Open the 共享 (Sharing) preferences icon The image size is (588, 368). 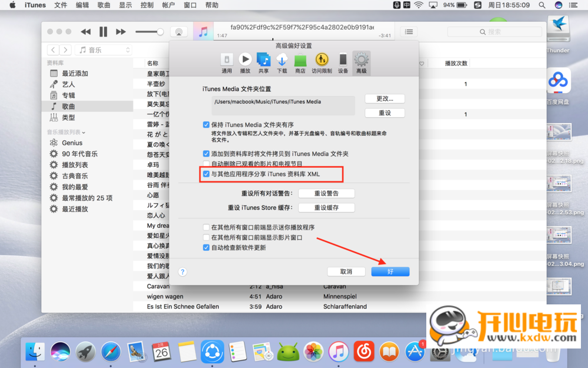click(x=263, y=62)
